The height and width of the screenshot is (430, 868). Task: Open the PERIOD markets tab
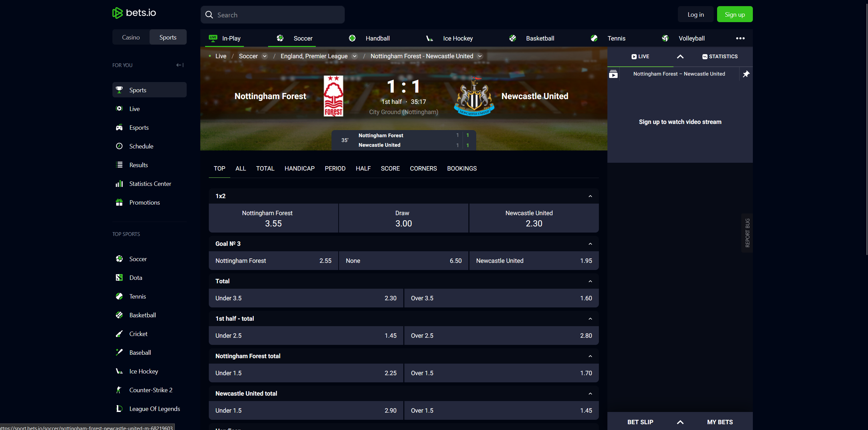click(x=335, y=169)
